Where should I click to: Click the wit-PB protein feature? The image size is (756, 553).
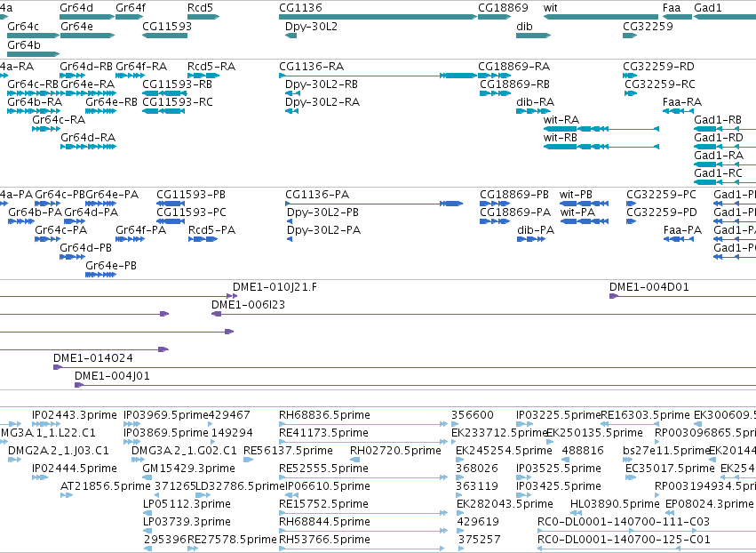pos(584,204)
